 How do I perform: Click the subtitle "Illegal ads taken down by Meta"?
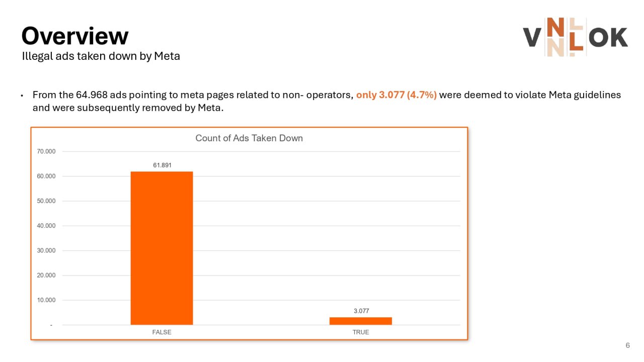(101, 56)
